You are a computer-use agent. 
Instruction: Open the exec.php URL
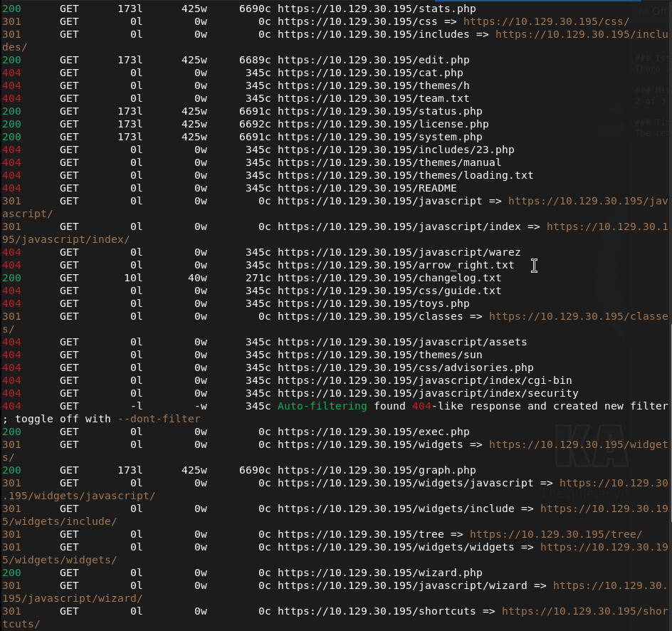374,432
